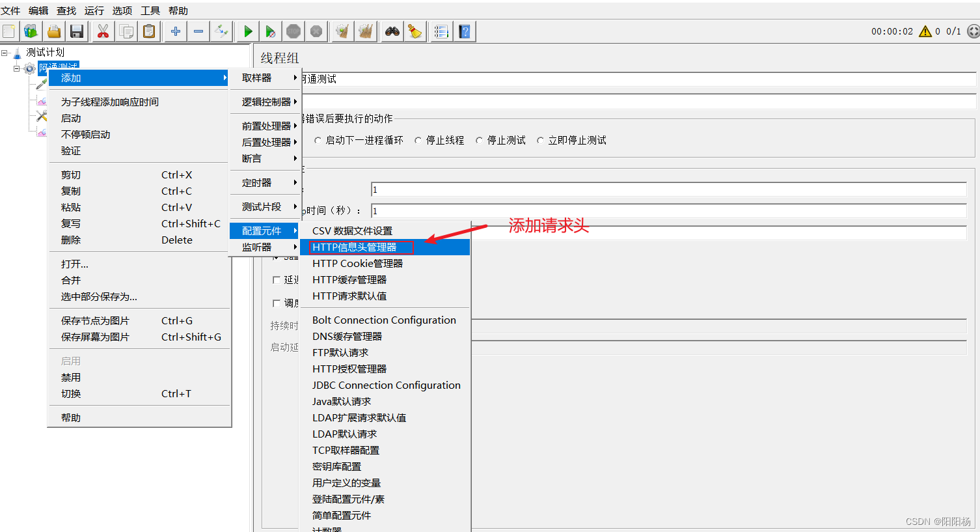Image resolution: width=980 pixels, height=532 pixels.
Task: Open the 编辑 menu
Action: (x=38, y=10)
